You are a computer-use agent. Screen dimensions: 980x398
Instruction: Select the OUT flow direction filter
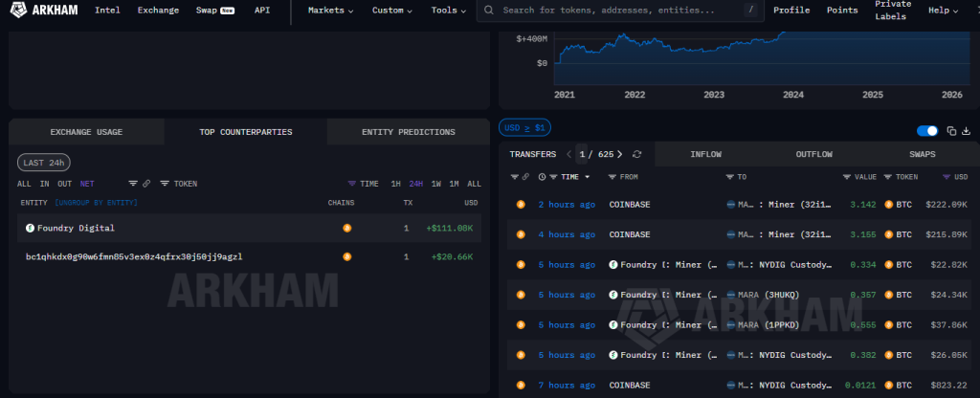(x=64, y=184)
